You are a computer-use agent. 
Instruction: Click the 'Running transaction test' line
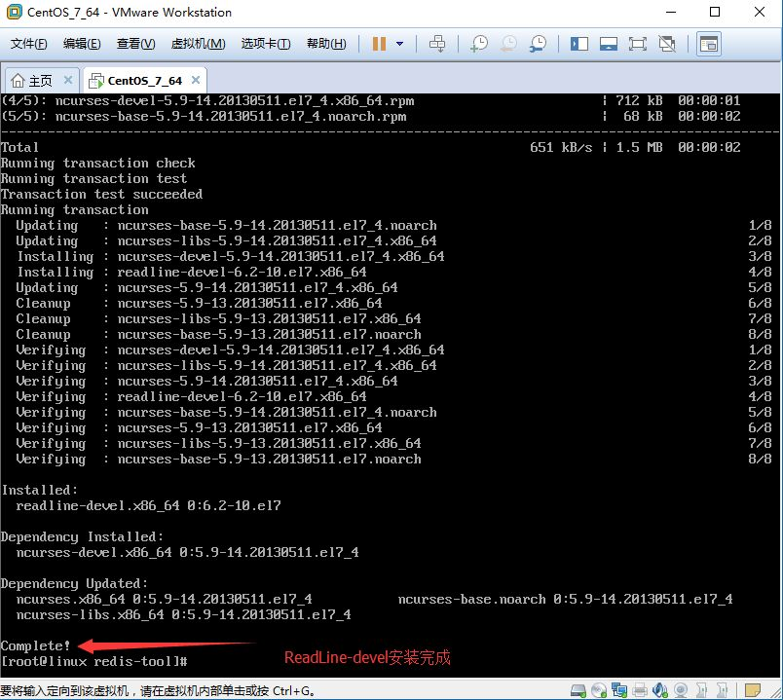[94, 179]
